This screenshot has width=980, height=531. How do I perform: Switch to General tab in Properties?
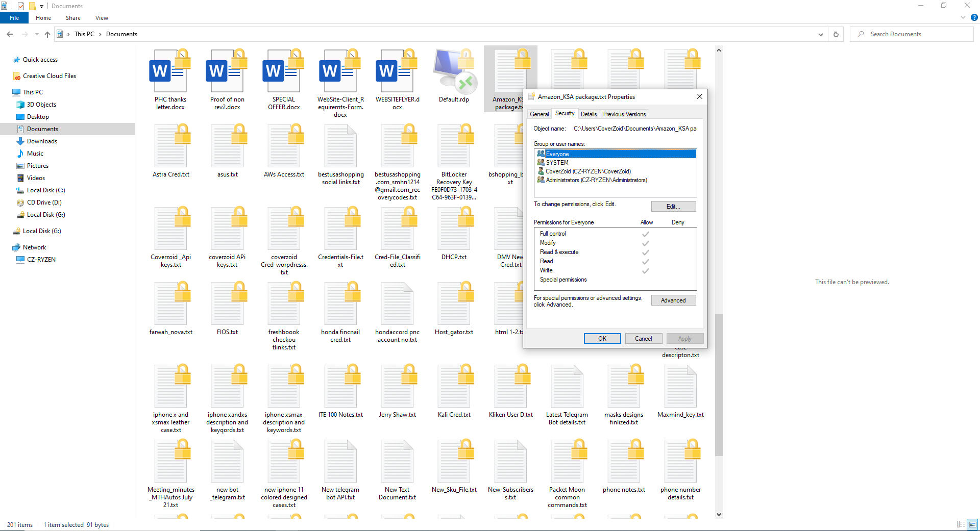[540, 114]
